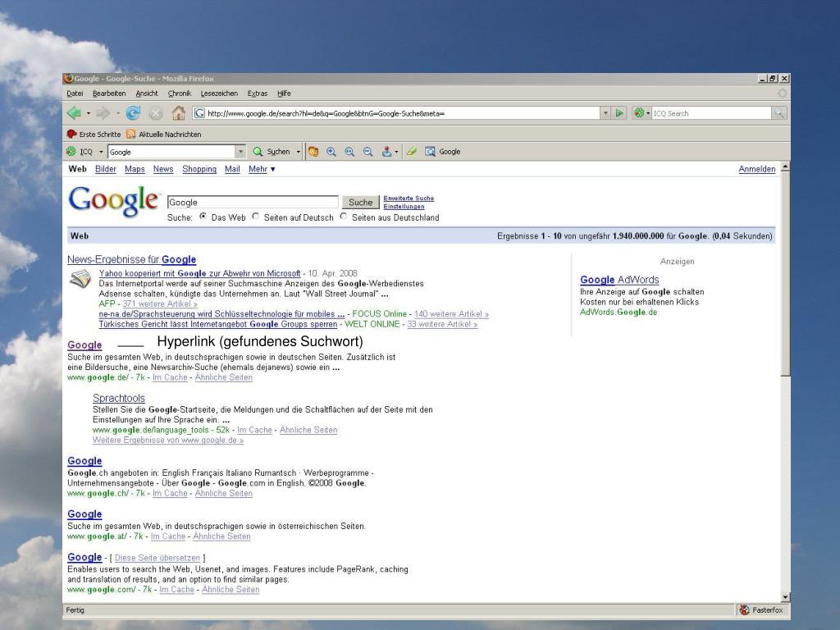Click the greyed Stop loading button
840x630 pixels.
(156, 113)
